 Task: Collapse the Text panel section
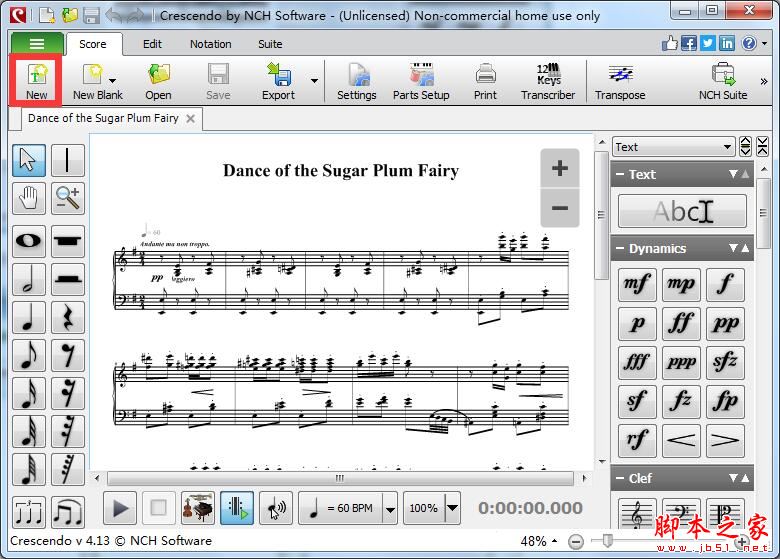(x=620, y=175)
